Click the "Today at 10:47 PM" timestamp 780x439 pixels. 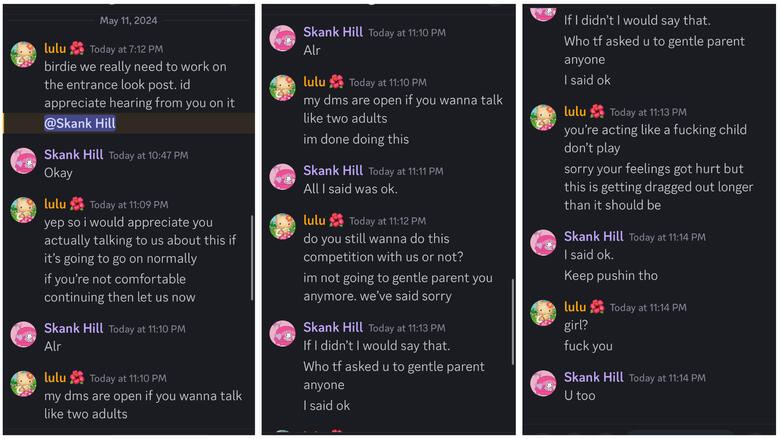point(148,156)
